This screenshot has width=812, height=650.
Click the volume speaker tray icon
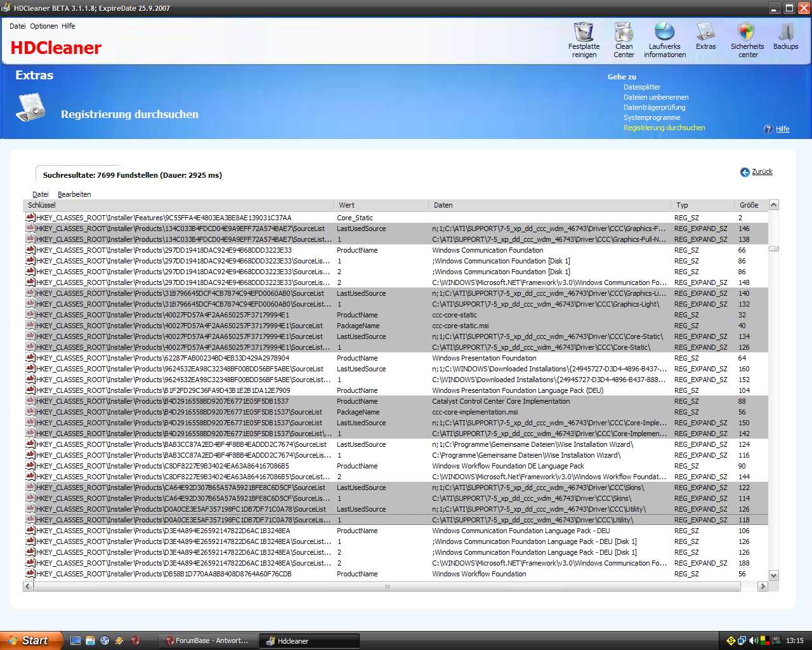coord(754,640)
